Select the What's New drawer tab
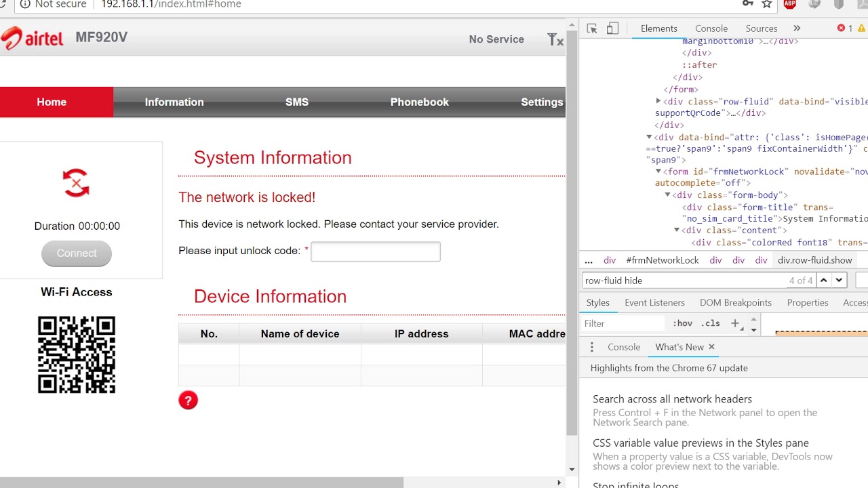This screenshot has height=488, width=868. pos(679,346)
